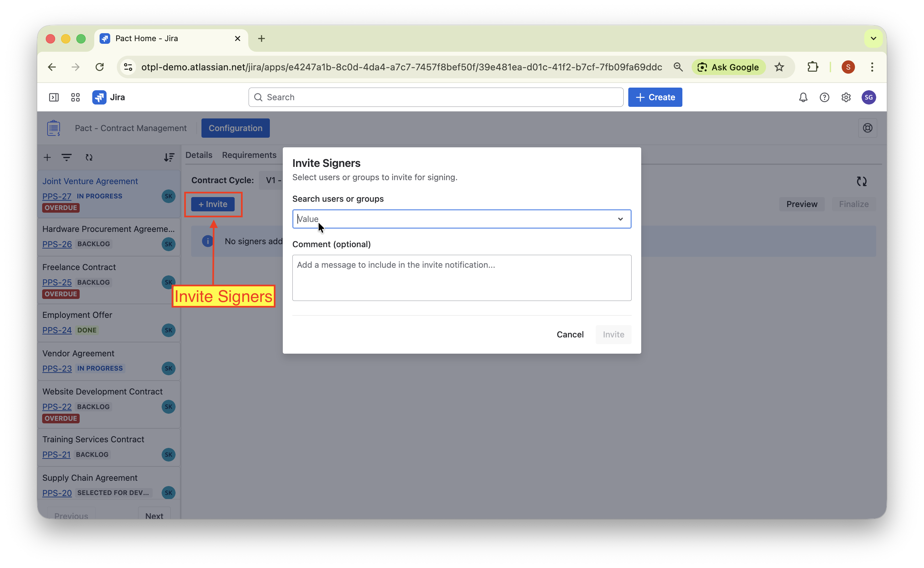Viewport: 924px width, 568px height.
Task: Open the browser tab list chevron
Action: 873,38
